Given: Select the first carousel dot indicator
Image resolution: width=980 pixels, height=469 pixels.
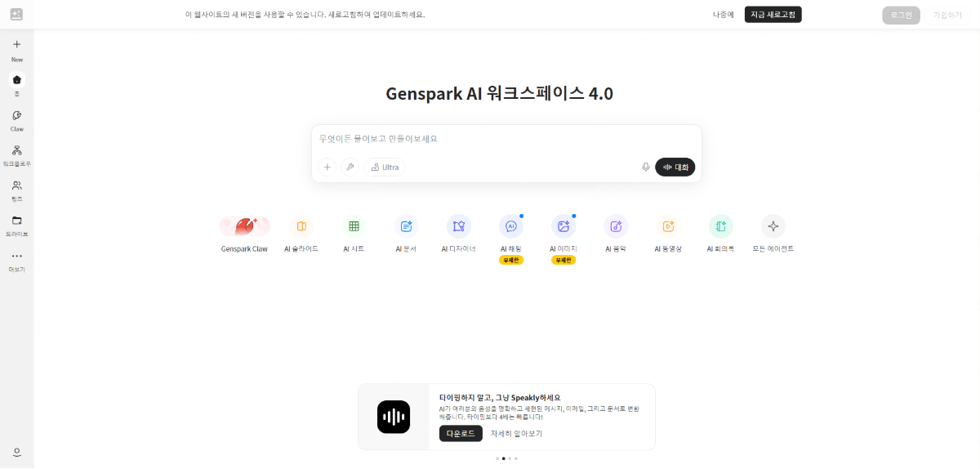Looking at the screenshot, I should click(497, 458).
